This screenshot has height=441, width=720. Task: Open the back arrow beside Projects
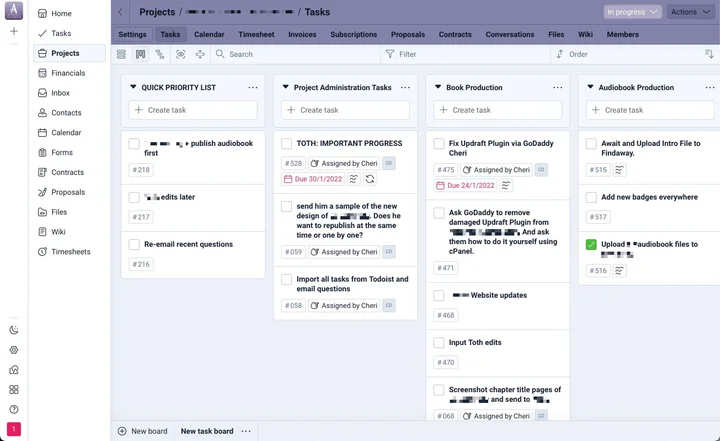[121, 12]
